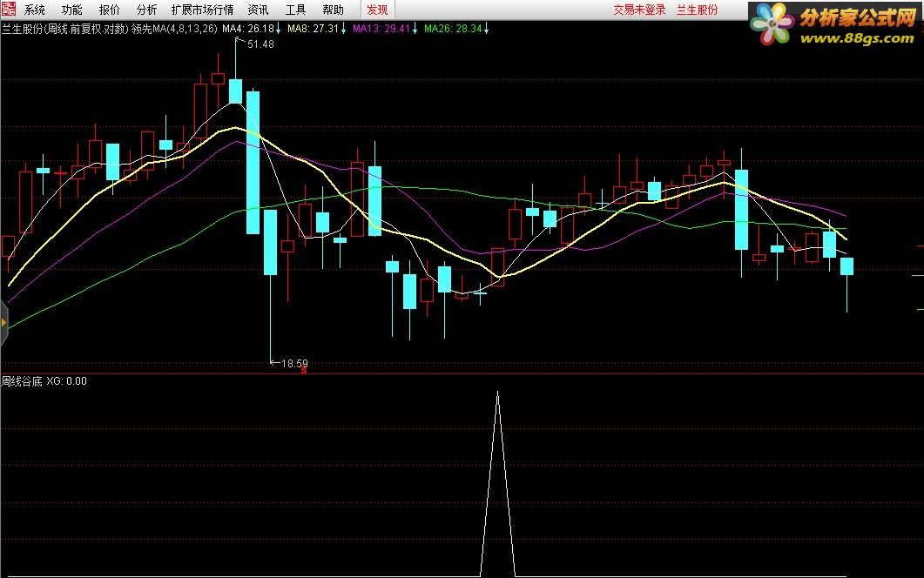Image resolution: width=924 pixels, height=578 pixels.
Task: Open the 资讯 menu
Action: tap(258, 10)
